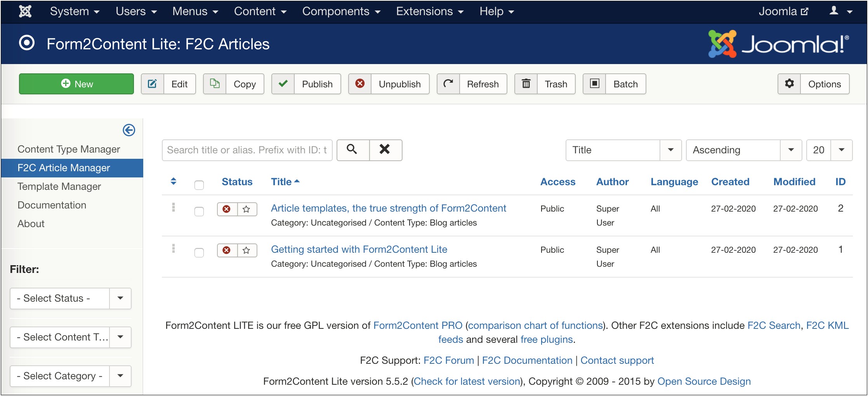The width and height of the screenshot is (868, 396).
Task: Click the Edit pencil icon in toolbar
Action: (x=153, y=84)
